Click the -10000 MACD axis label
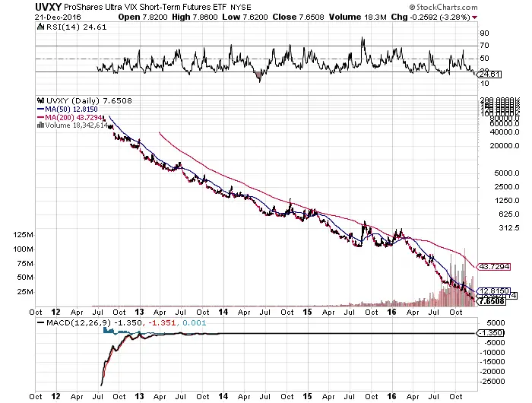Image resolution: width=532 pixels, height=403 pixels. 492,352
